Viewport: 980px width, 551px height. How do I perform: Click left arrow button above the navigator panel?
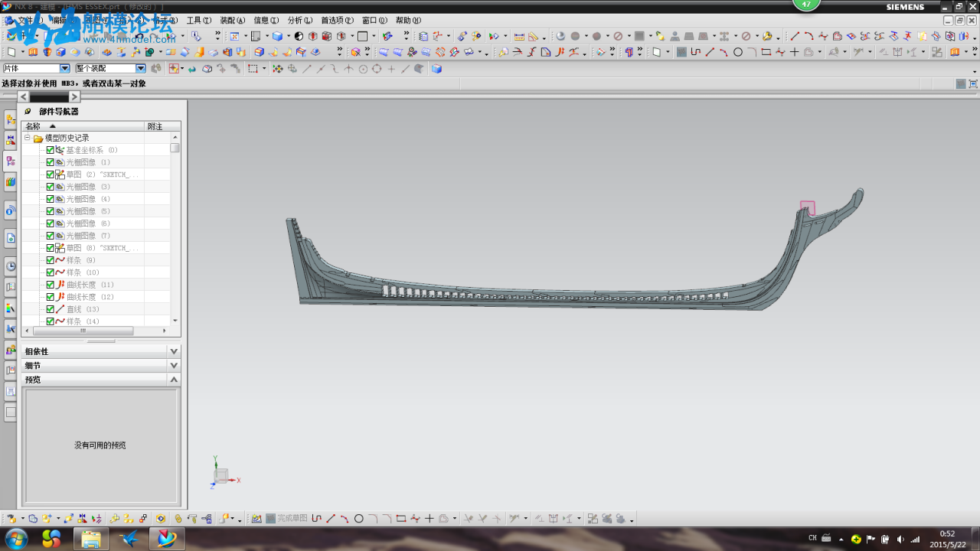pyautogui.click(x=24, y=96)
